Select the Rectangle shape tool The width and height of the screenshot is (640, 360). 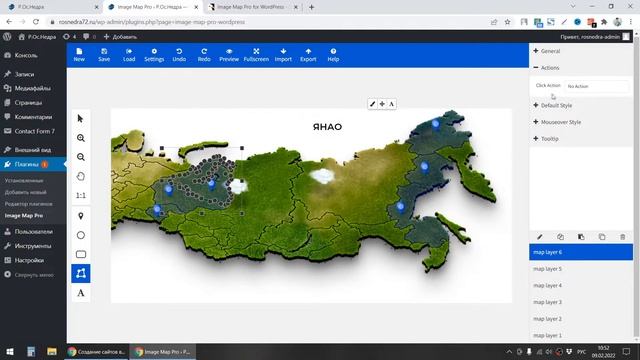point(80,254)
